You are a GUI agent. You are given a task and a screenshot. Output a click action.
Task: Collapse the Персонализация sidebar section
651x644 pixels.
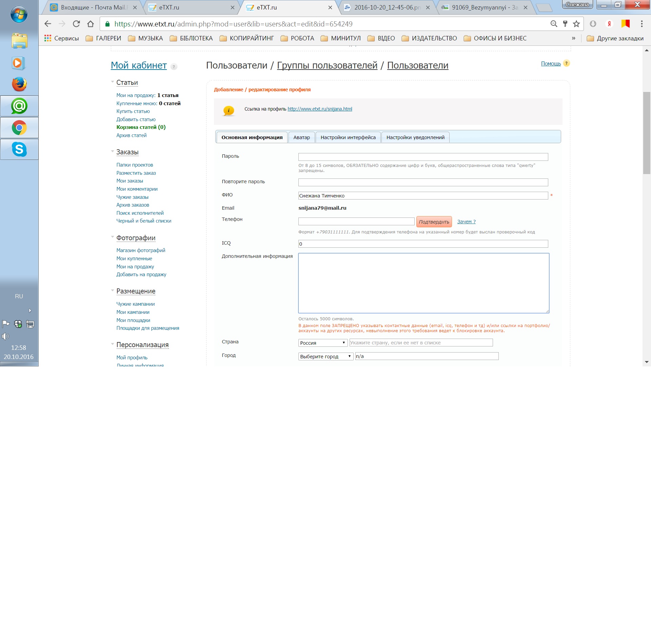[112, 344]
